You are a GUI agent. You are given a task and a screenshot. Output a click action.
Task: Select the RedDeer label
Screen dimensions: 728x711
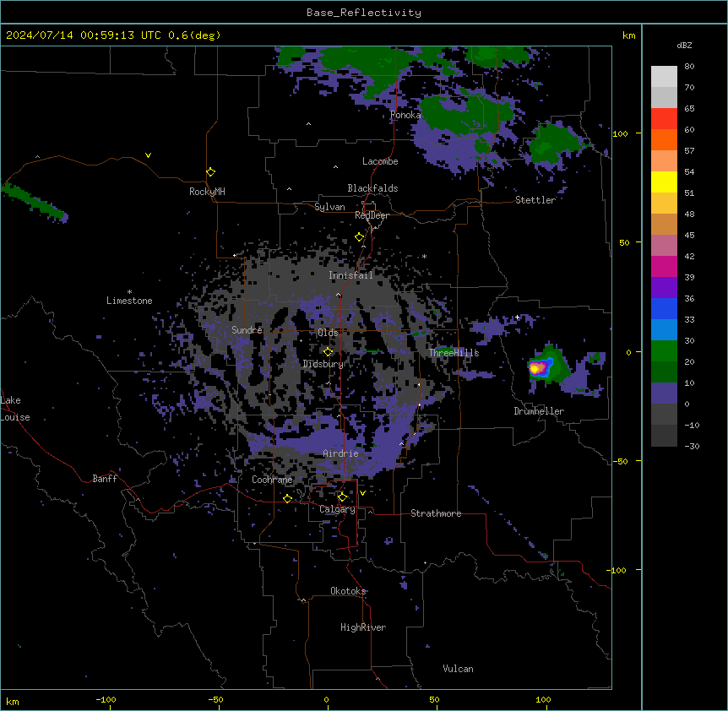pyautogui.click(x=372, y=215)
